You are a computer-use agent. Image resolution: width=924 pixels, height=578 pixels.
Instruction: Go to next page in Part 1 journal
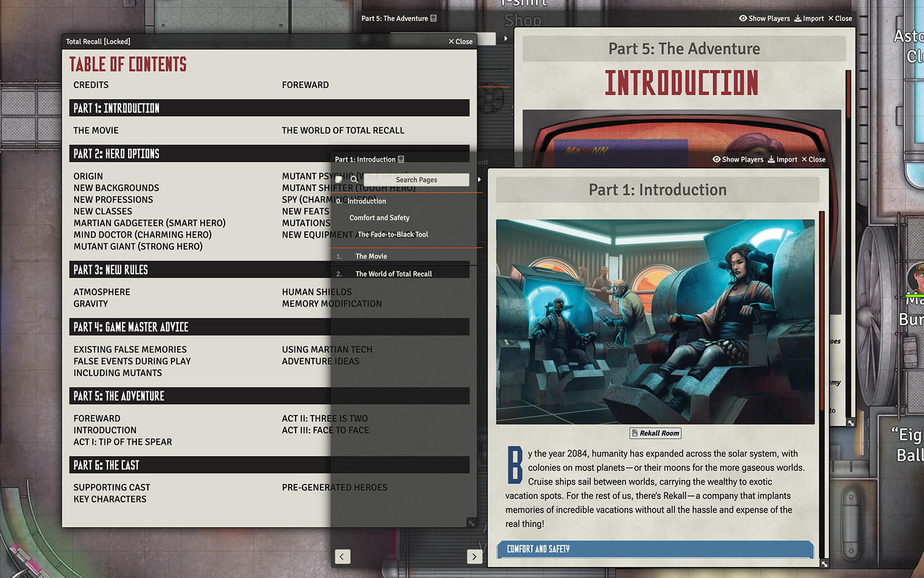pos(474,557)
